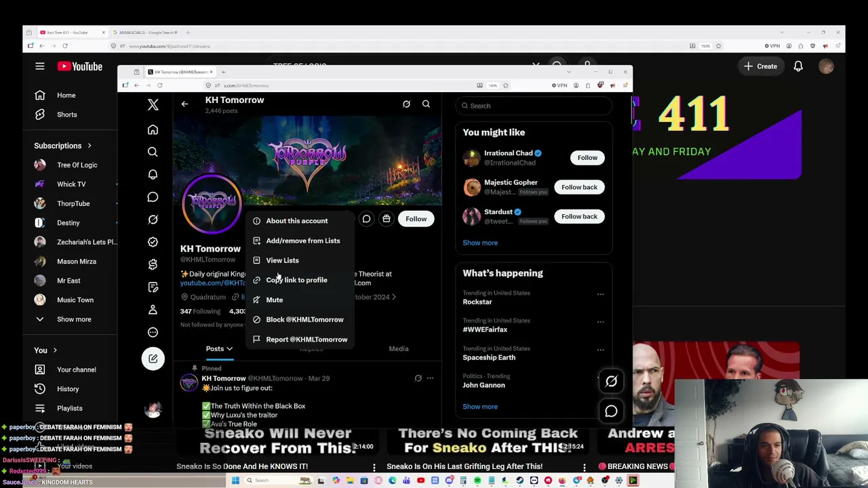Viewport: 868px width, 488px height.
Task: Open the dollar-sign item in X sidebar
Action: [x=153, y=264]
